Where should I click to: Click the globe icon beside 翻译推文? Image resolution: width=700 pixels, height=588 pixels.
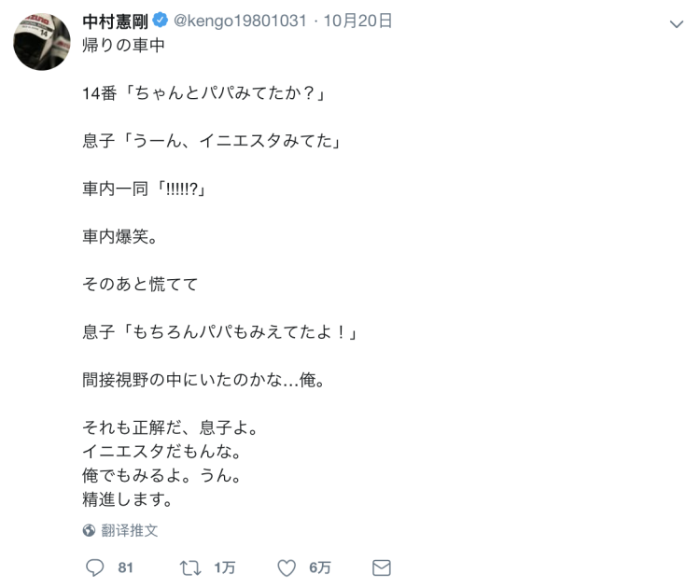89,530
